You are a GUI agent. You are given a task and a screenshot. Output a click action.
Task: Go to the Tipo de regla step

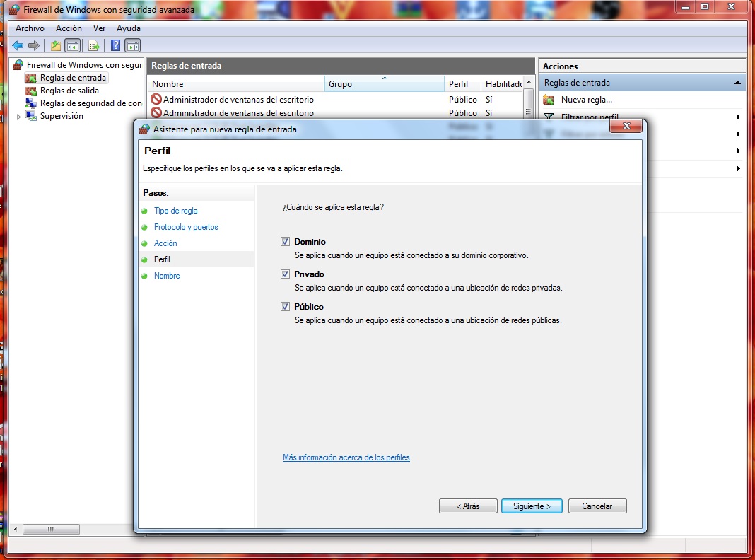[x=176, y=211]
